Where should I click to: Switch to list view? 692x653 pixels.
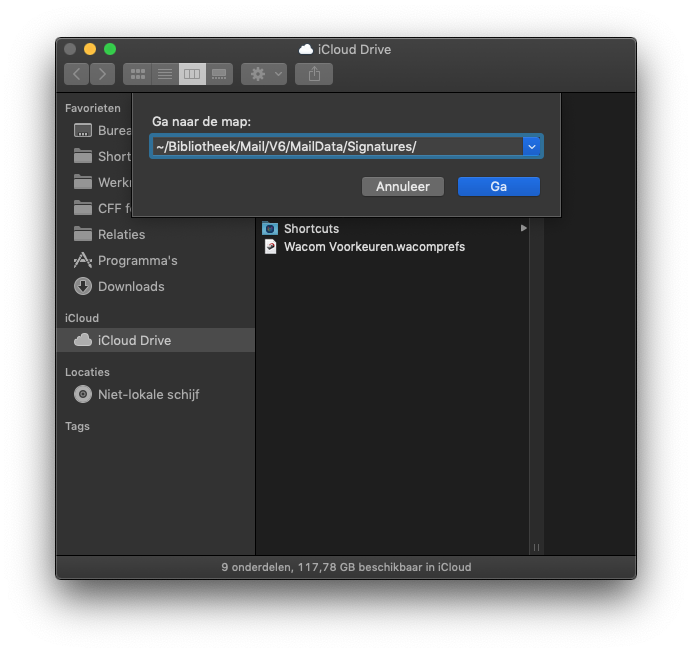pos(165,74)
